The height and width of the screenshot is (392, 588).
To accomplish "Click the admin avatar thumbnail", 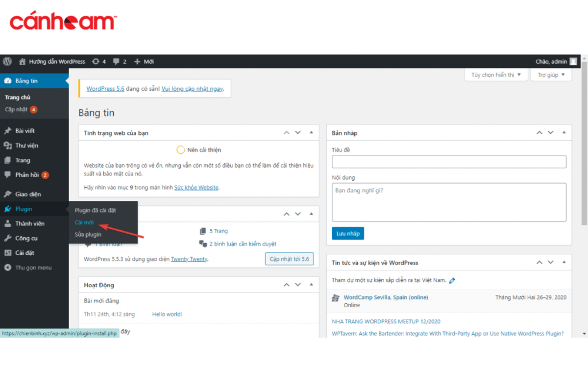I will click(573, 62).
